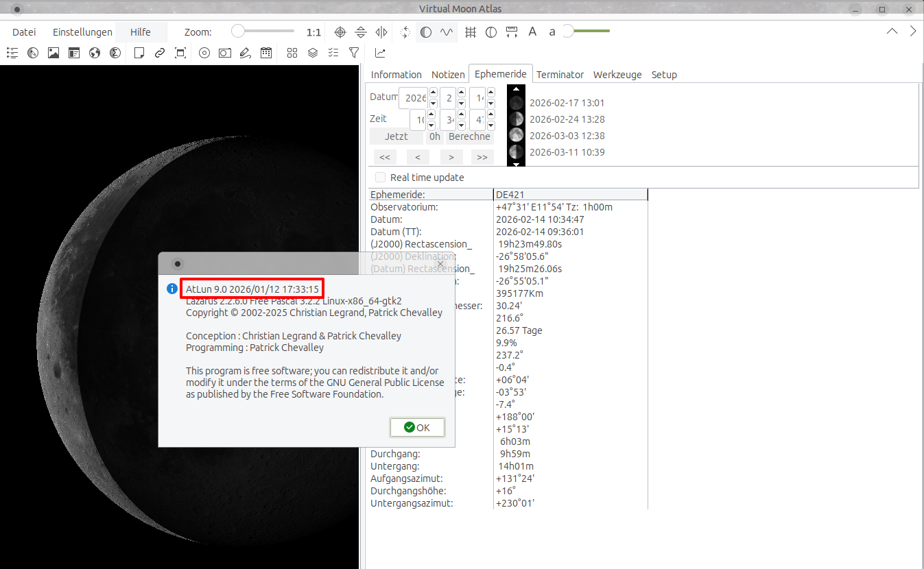This screenshot has height=569, width=924.
Task: Click the coordinate grid icon
Action: (471, 32)
